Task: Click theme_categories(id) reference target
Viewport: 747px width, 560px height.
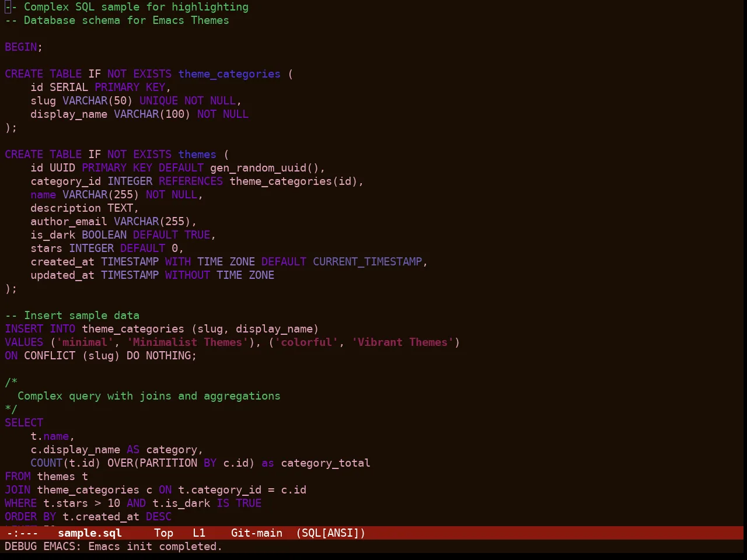Action: pyautogui.click(x=294, y=181)
